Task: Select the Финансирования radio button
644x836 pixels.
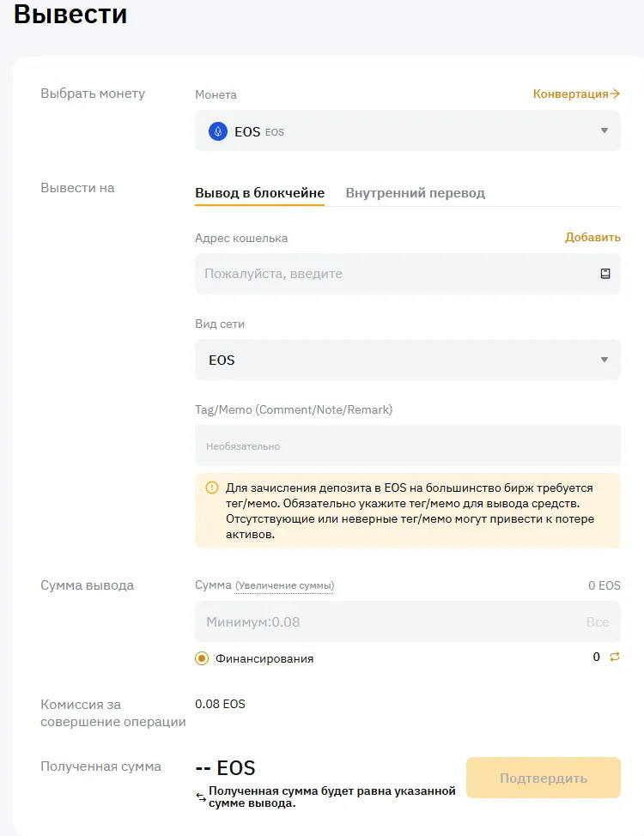Action: pyautogui.click(x=202, y=658)
